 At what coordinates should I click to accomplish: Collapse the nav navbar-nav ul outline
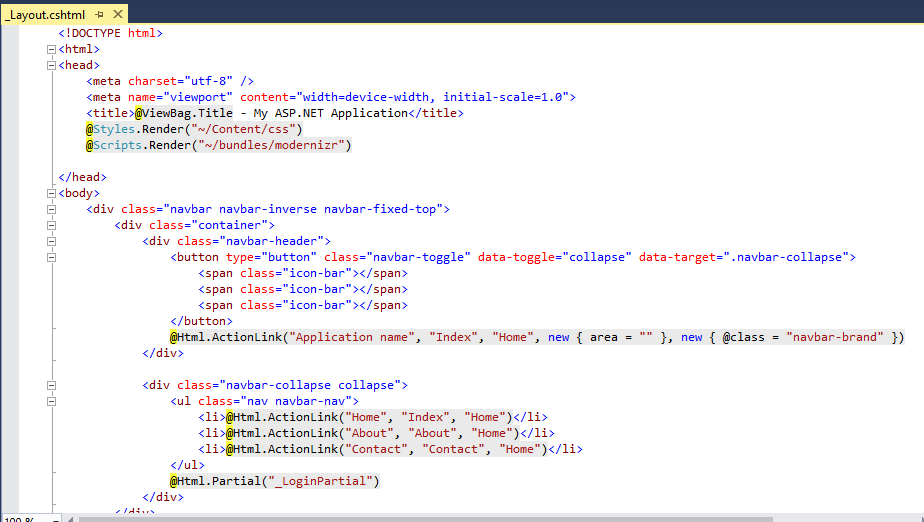pyautogui.click(x=51, y=401)
